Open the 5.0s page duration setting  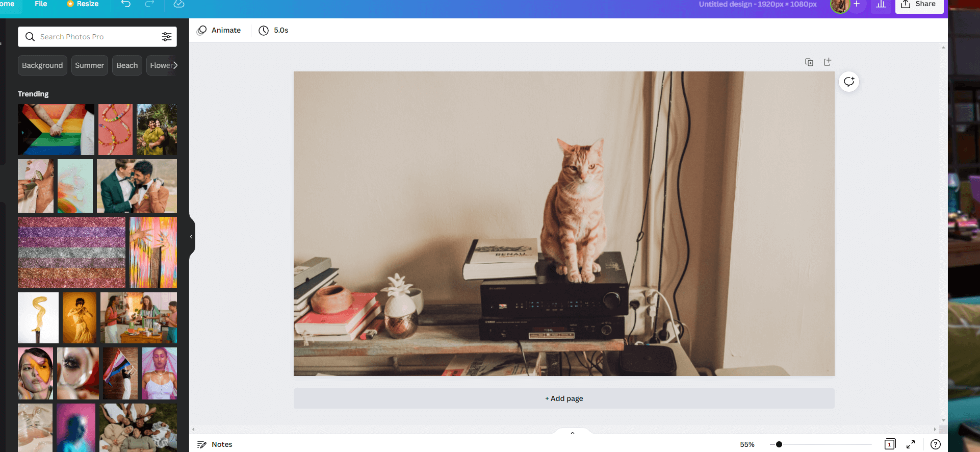coord(274,30)
